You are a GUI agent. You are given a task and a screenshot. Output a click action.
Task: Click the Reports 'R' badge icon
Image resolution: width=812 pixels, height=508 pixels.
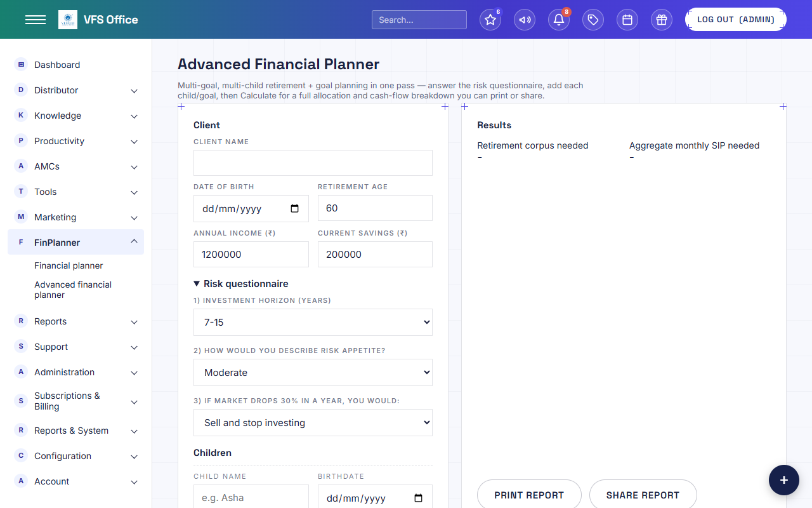[x=21, y=321]
